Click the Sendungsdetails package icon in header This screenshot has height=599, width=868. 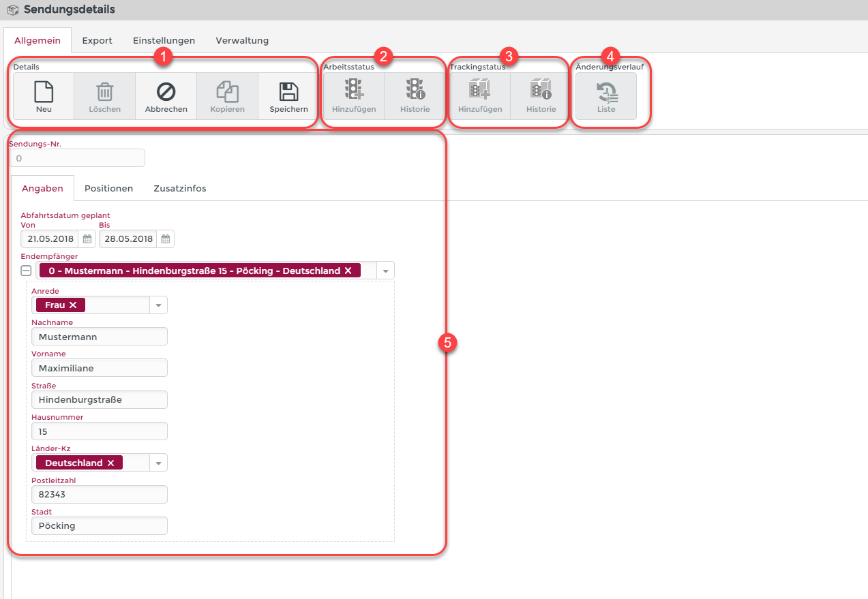[x=13, y=10]
